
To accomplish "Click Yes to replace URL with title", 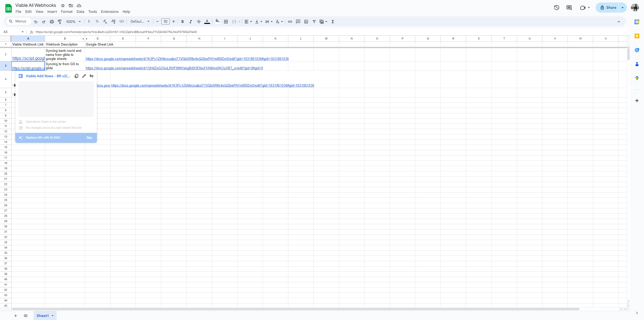I will click(x=89, y=138).
